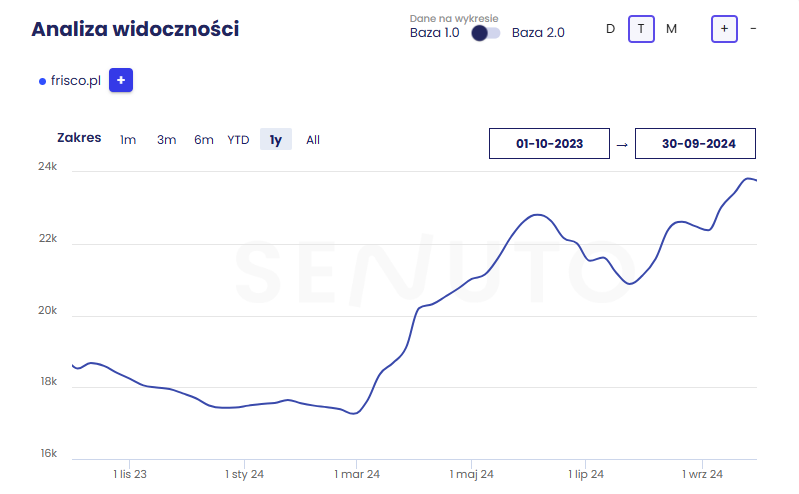Click the frisco.pl domain label

click(76, 81)
